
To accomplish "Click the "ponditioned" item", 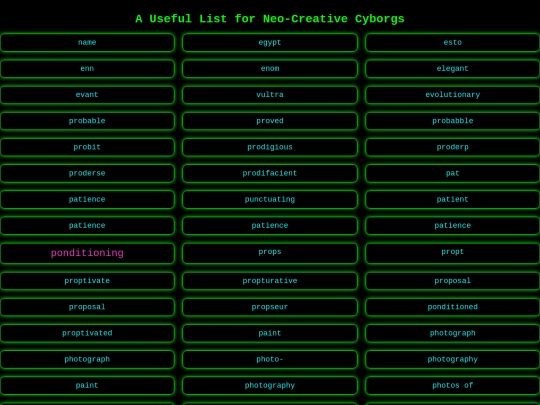I will tap(453, 307).
